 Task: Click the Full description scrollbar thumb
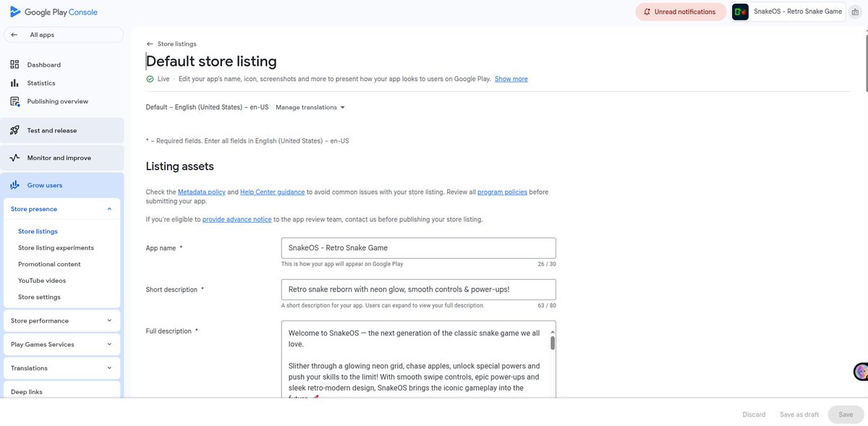coord(553,343)
